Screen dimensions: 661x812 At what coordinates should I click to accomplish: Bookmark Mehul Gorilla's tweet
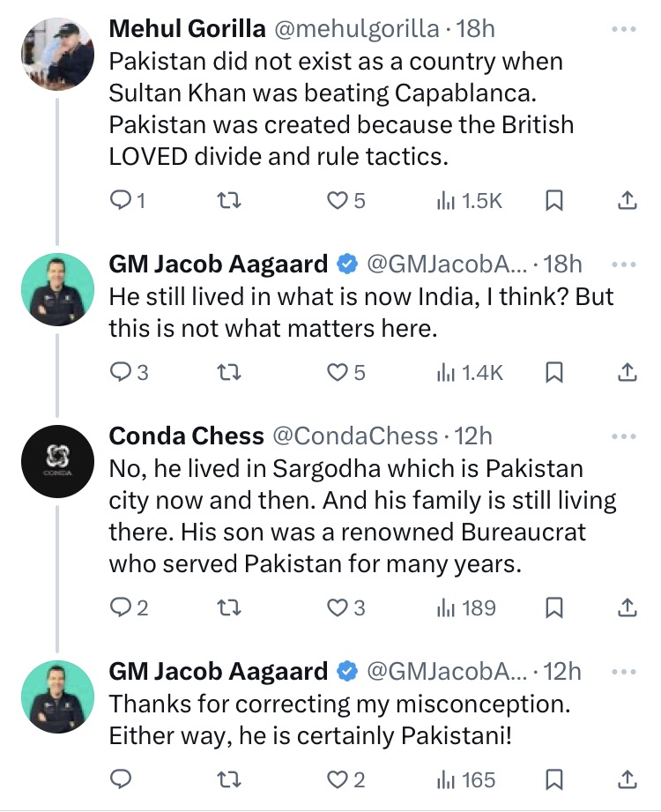pos(554,202)
